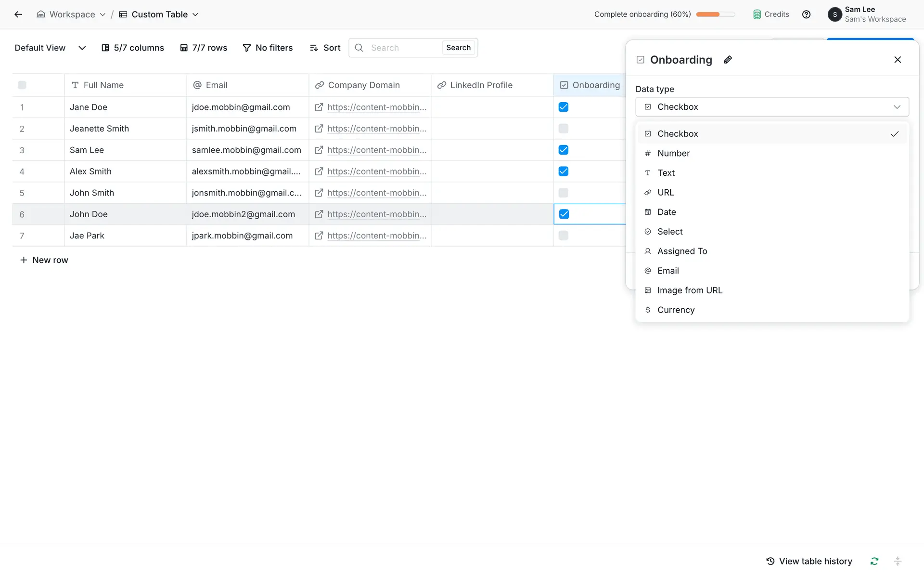Image resolution: width=924 pixels, height=578 pixels.
Task: Click the green refresh table icon
Action: 874,561
